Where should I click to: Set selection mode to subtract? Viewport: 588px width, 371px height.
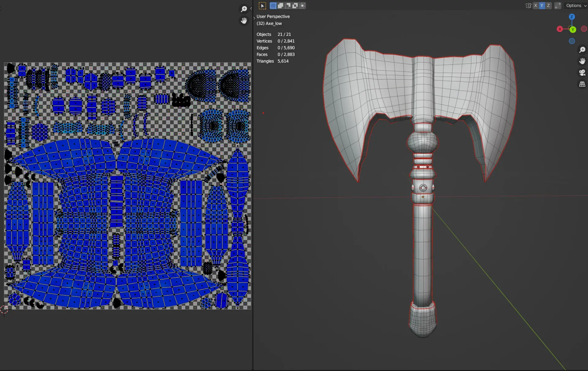288,6
